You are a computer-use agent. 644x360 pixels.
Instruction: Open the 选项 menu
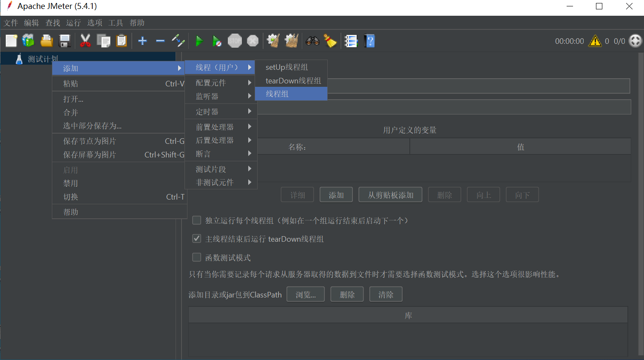click(x=95, y=23)
